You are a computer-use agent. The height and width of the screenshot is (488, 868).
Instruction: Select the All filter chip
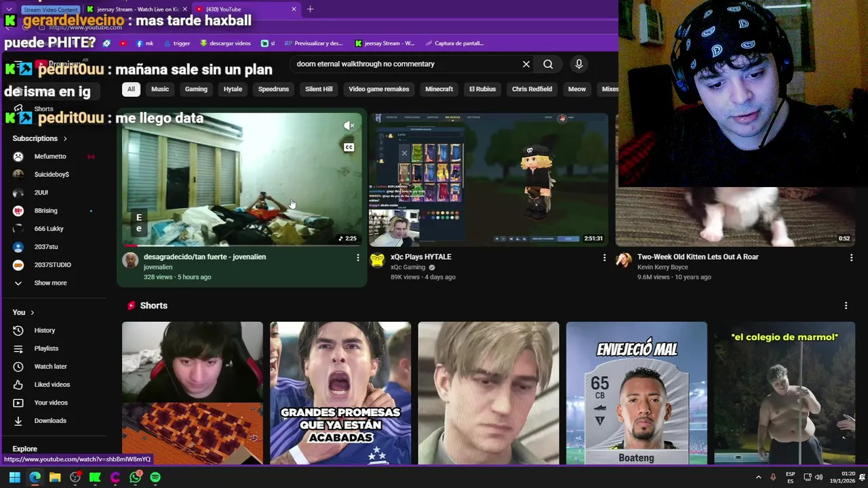pos(131,89)
